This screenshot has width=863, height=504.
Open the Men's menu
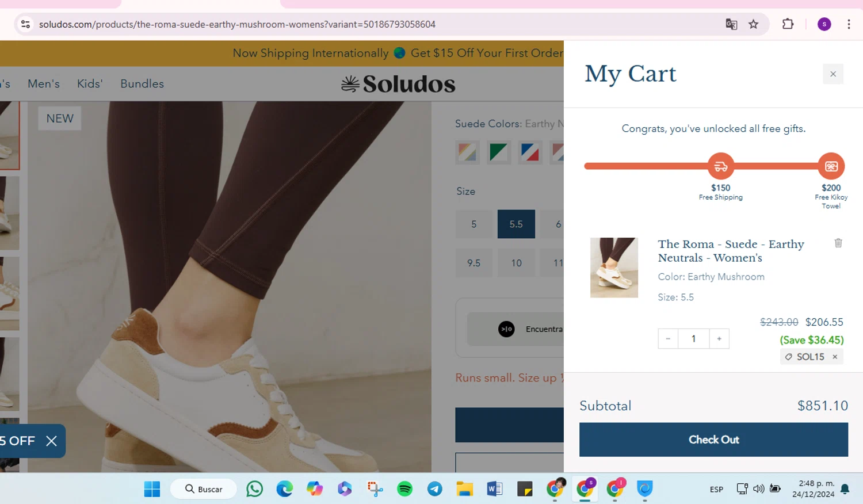pos(44,83)
